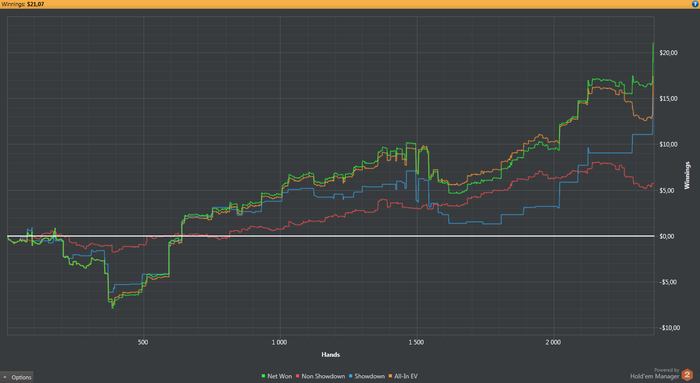700x383 pixels.
Task: Click the -$5,00 axis label
Action: pos(668,282)
